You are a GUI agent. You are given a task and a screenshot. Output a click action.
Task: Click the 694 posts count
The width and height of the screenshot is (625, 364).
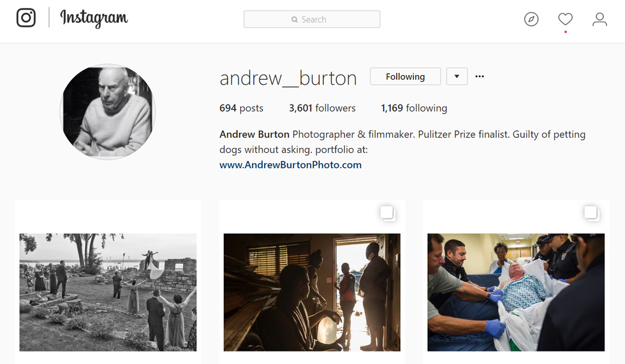tap(241, 108)
